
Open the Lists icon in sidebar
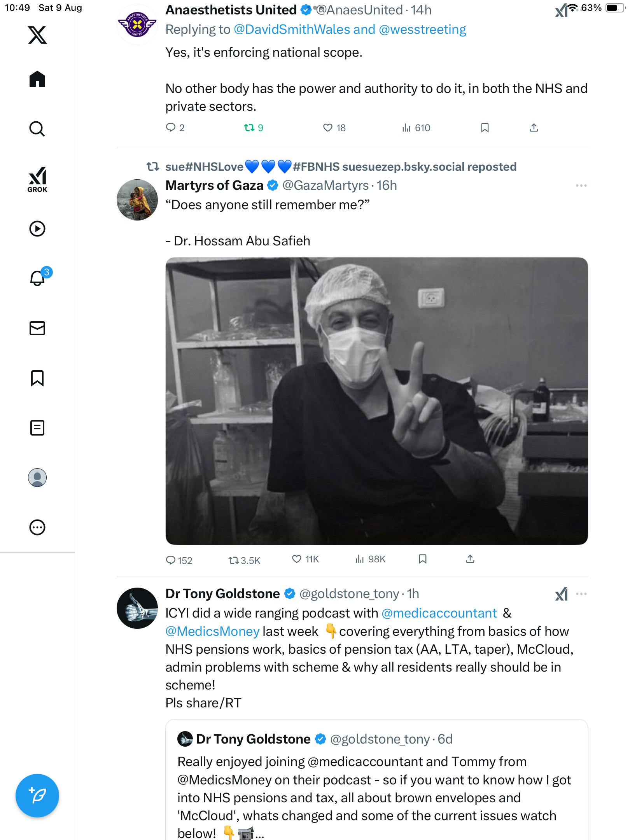(x=37, y=428)
